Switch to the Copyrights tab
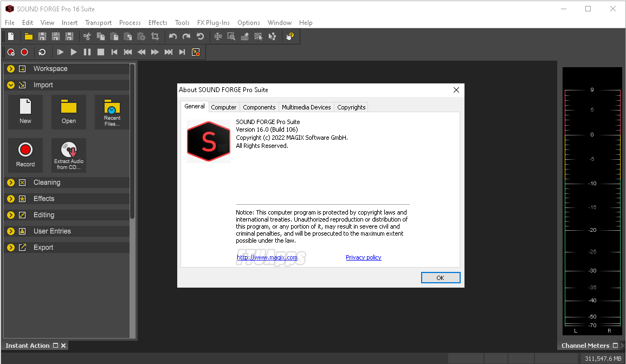Image resolution: width=626 pixels, height=364 pixels. 351,107
